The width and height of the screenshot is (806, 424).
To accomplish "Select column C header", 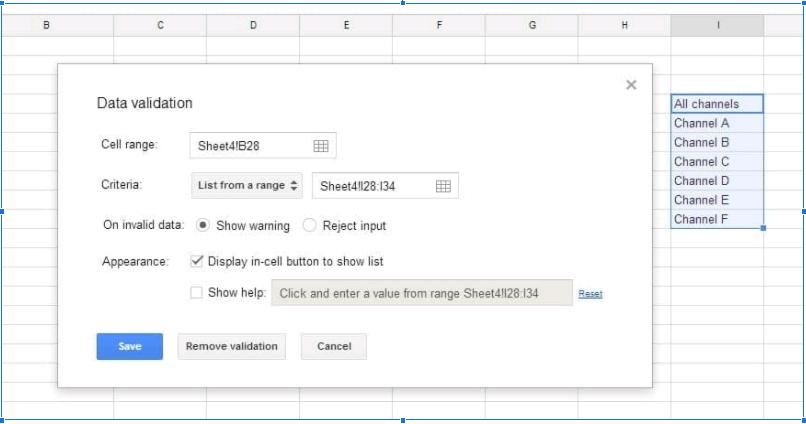I will 160,25.
